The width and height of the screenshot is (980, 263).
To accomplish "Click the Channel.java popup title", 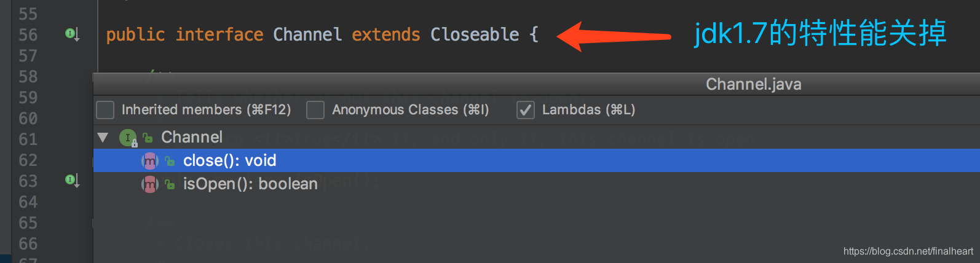I will coord(753,84).
